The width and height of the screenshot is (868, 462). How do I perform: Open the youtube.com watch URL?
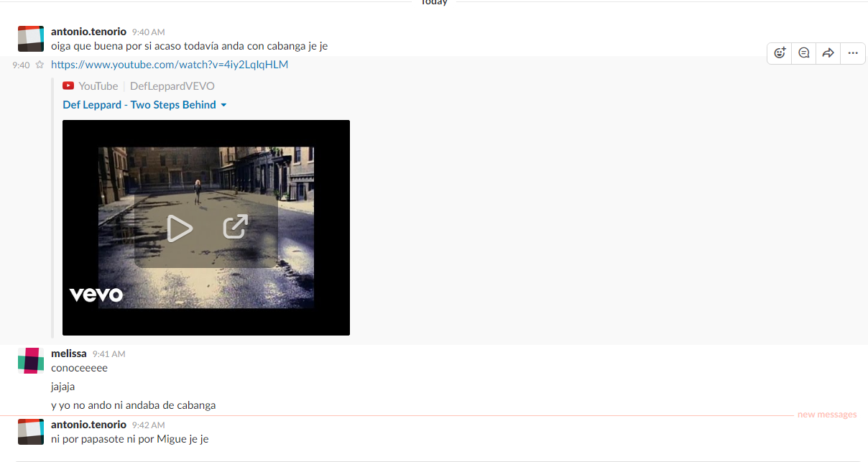pyautogui.click(x=169, y=65)
